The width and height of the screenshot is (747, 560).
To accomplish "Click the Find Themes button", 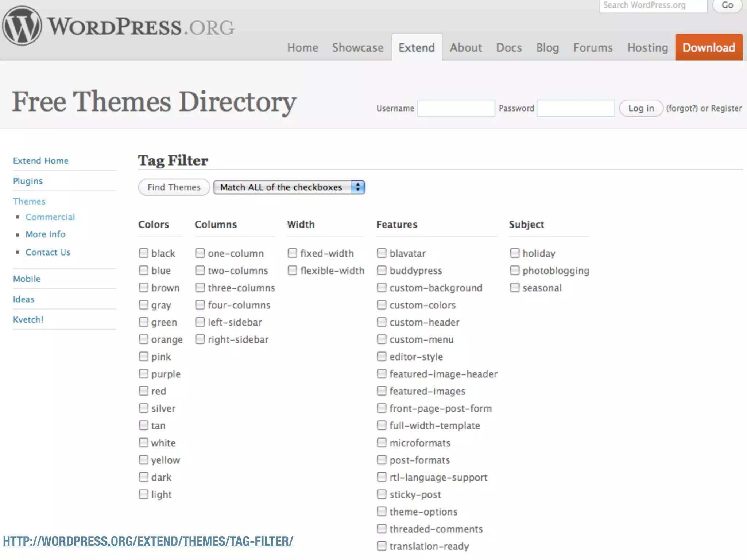I will pyautogui.click(x=174, y=187).
